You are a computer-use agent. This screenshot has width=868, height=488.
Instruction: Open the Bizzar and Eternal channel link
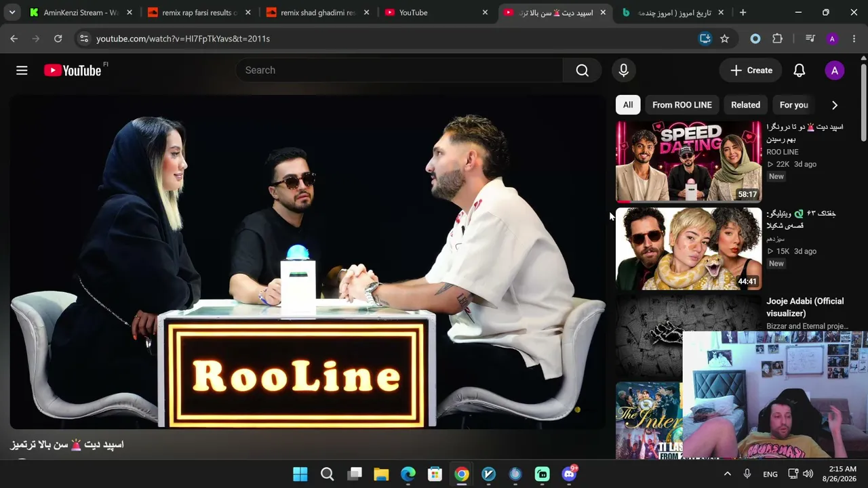pyautogui.click(x=807, y=326)
